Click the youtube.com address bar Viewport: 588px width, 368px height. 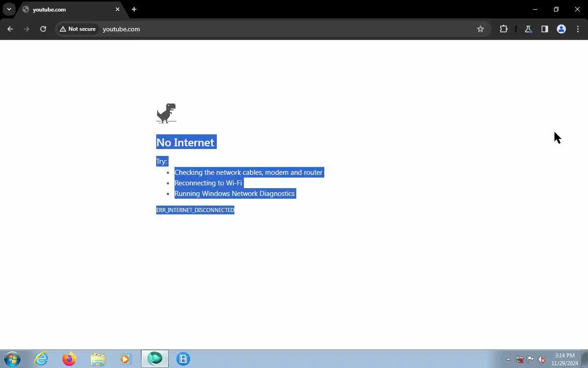coord(285,29)
